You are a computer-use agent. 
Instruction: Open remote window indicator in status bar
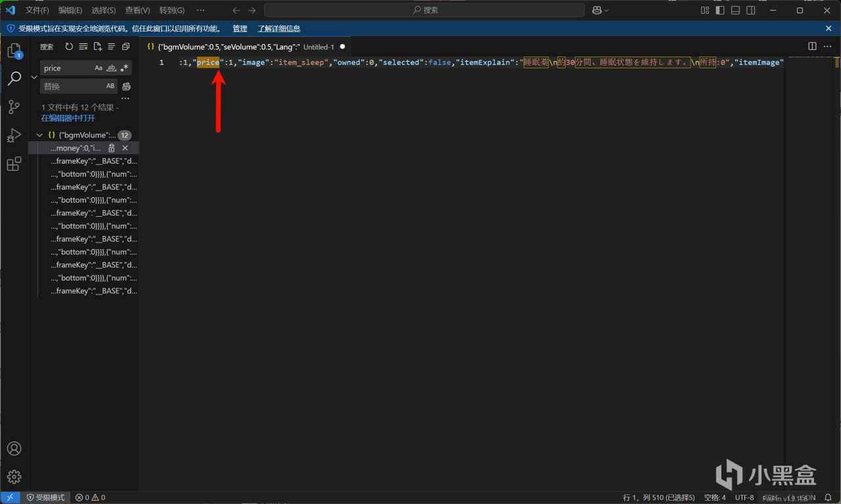(x=10, y=497)
